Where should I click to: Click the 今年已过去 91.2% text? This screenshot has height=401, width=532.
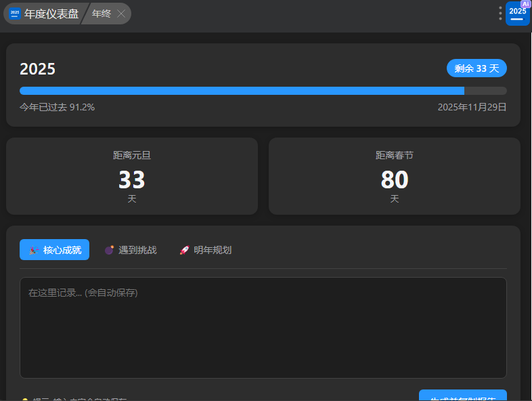pos(57,107)
